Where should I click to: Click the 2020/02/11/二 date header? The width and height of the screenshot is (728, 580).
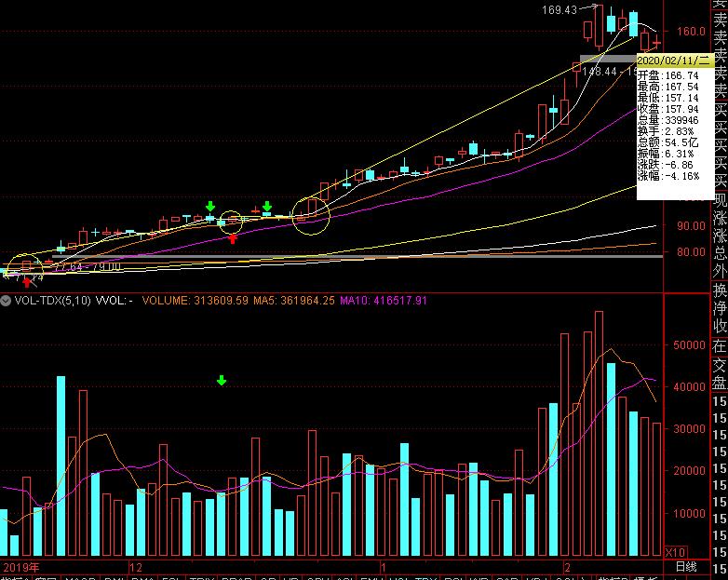pyautogui.click(x=674, y=61)
